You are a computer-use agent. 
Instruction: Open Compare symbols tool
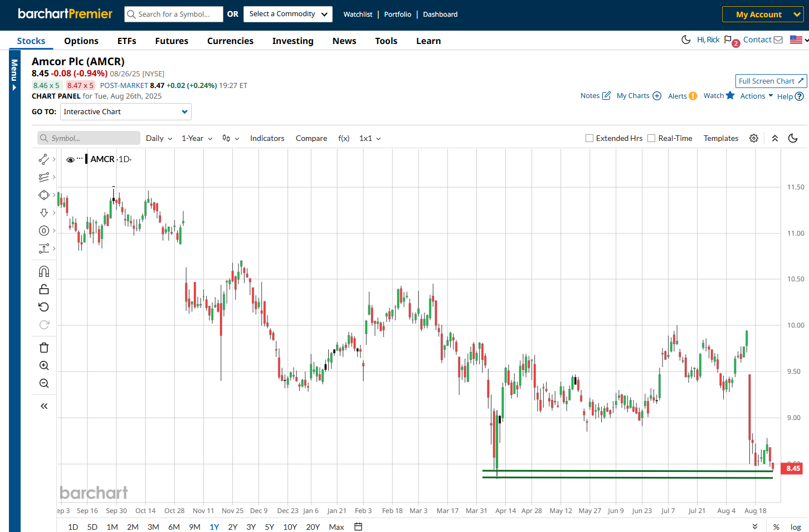pyautogui.click(x=311, y=138)
